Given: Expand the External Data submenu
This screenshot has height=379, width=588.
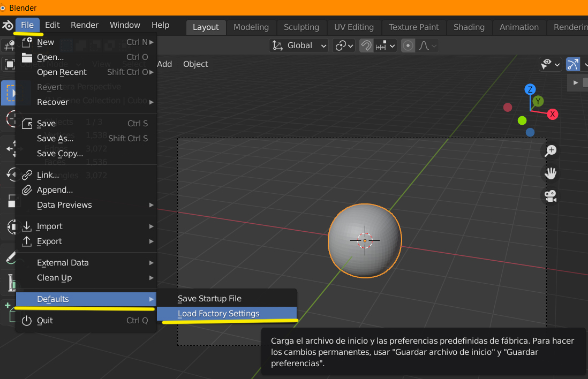Looking at the screenshot, I should point(86,263).
